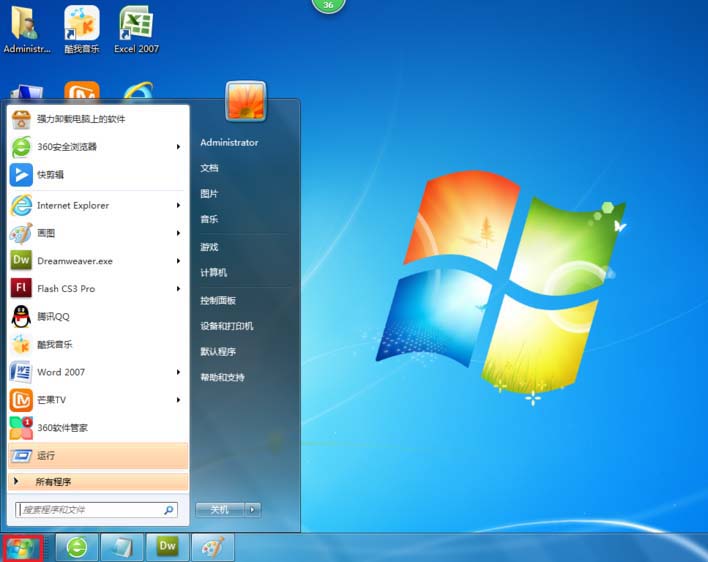The height and width of the screenshot is (562, 708).
Task: Open the Excel 2007 desktop shortcut
Action: 136,28
